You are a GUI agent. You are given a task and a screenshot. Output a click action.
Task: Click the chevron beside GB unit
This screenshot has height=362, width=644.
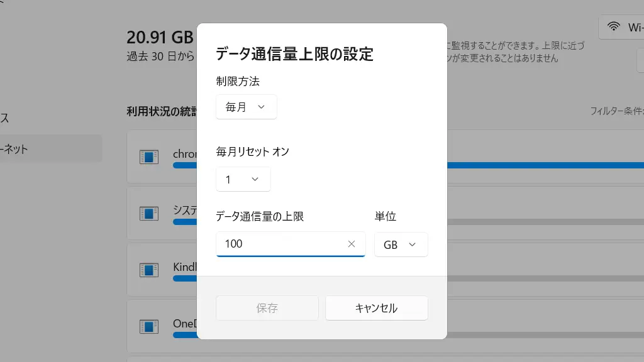tap(413, 244)
